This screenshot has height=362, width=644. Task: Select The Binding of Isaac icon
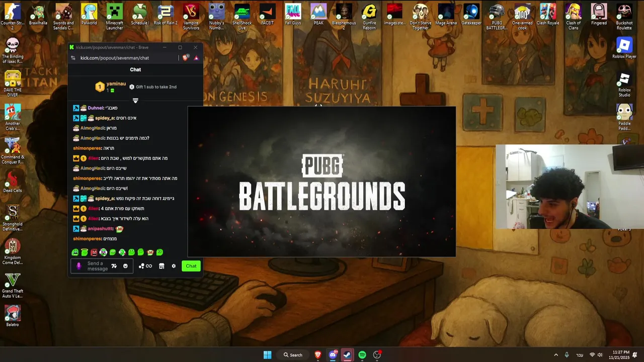click(x=13, y=51)
